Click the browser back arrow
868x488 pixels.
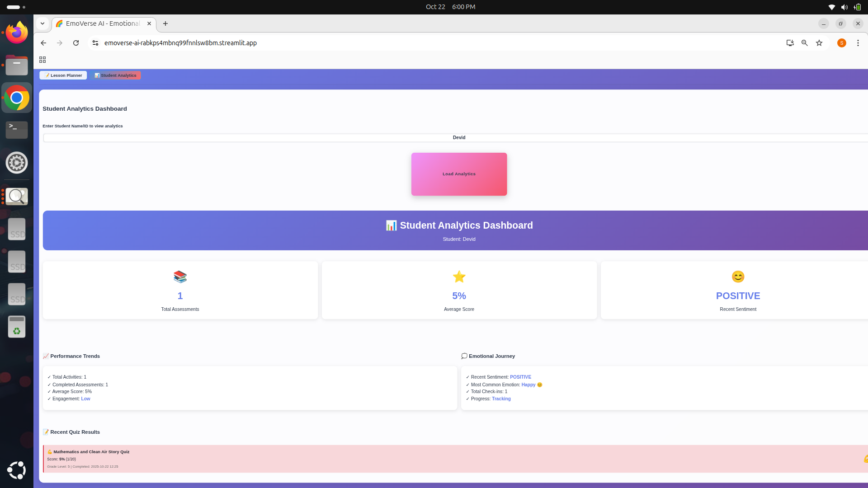click(x=43, y=43)
